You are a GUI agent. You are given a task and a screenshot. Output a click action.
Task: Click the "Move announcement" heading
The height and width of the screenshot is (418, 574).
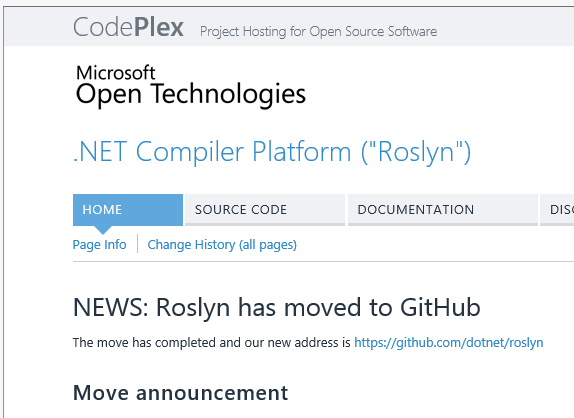(180, 393)
